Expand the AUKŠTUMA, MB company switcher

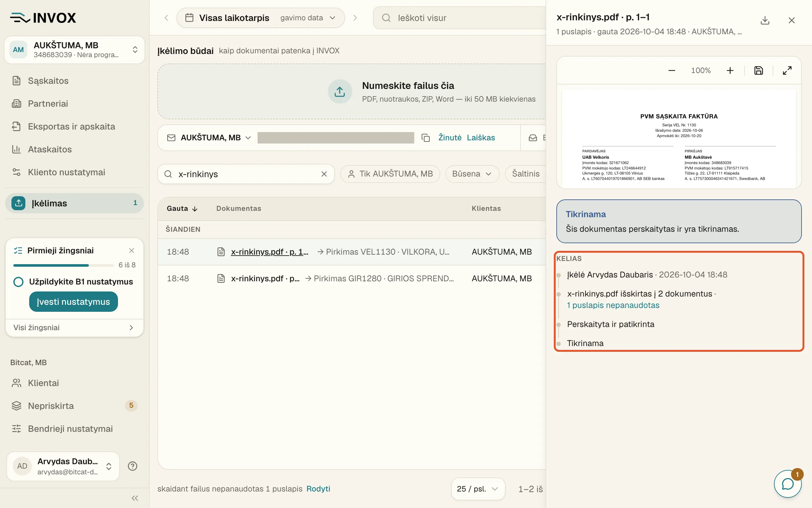coord(75,50)
